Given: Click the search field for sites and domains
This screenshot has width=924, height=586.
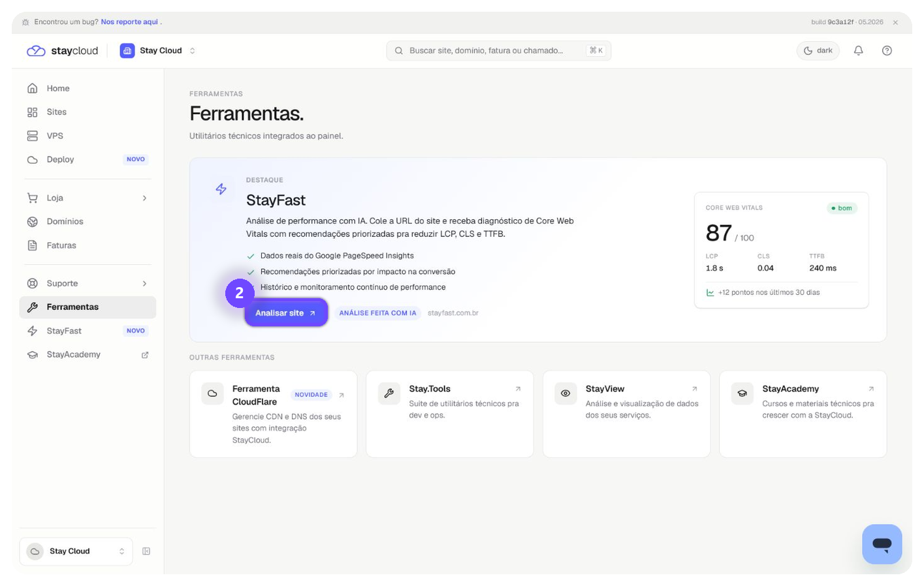Looking at the screenshot, I should click(x=498, y=50).
